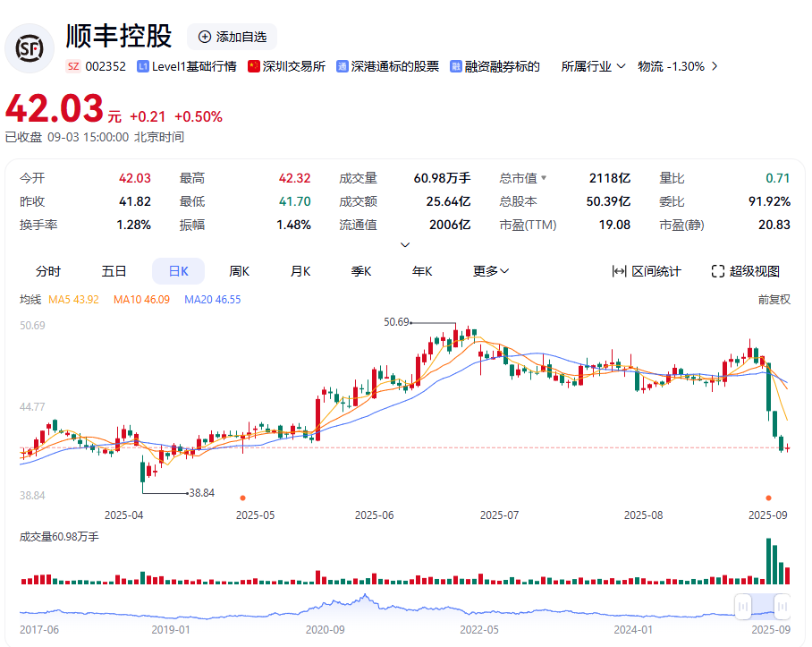Click the orange event dot near 2025-09

[x=768, y=498]
